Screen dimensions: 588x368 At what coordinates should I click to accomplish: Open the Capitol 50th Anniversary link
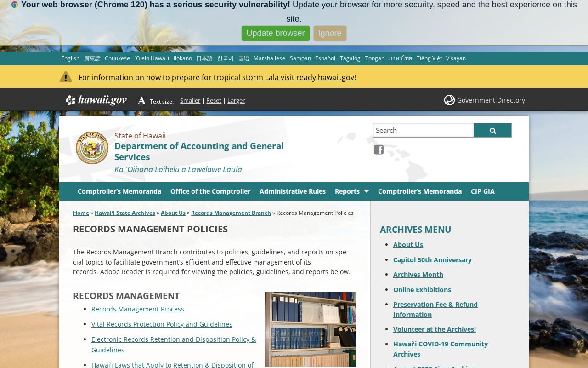click(432, 260)
